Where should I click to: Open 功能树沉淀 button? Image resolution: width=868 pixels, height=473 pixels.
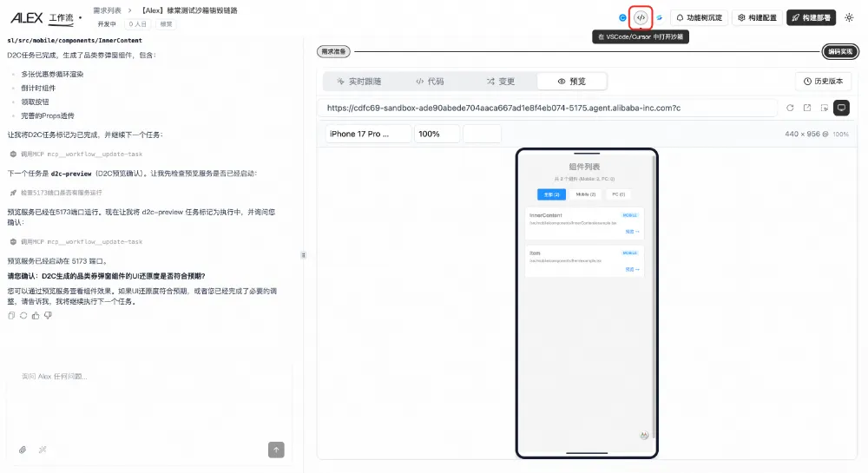tap(699, 17)
